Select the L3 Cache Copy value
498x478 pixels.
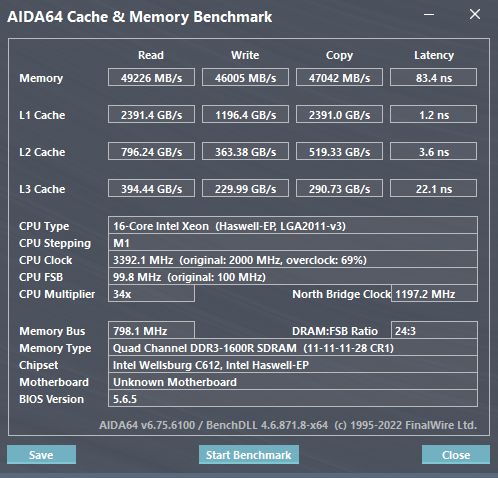[339, 188]
